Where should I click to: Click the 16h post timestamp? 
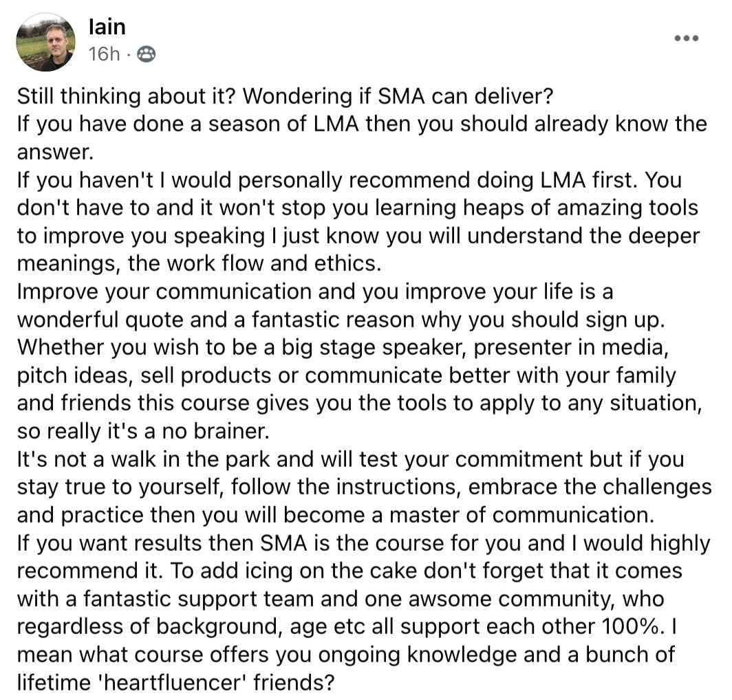pyautogui.click(x=104, y=54)
